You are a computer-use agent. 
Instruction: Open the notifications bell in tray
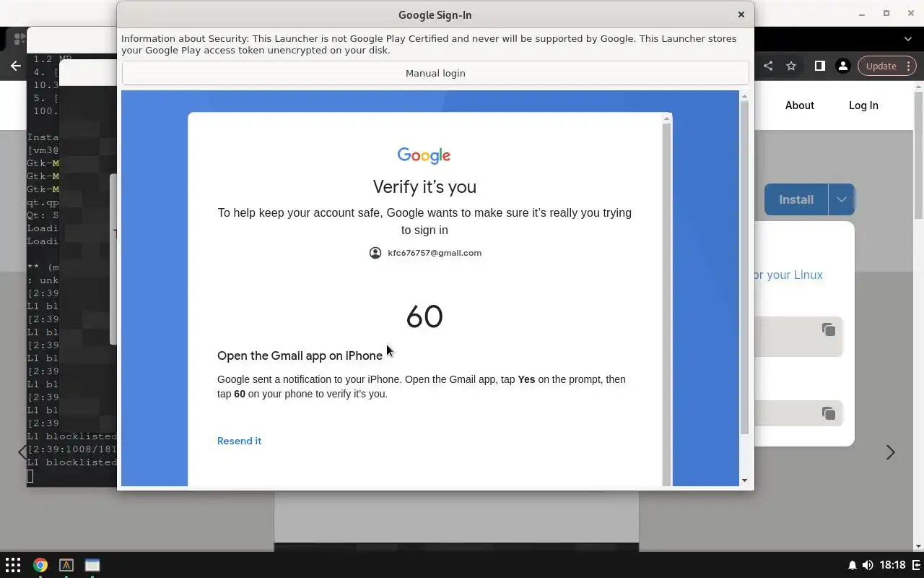[853, 565]
